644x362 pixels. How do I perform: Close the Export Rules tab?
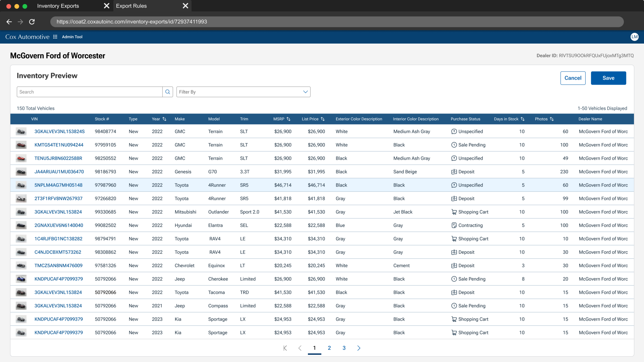(x=185, y=6)
